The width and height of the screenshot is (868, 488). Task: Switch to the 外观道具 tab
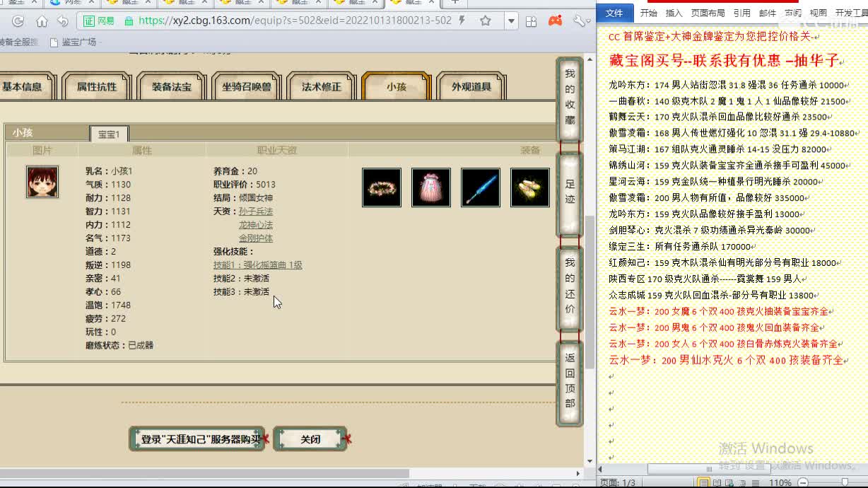click(471, 87)
